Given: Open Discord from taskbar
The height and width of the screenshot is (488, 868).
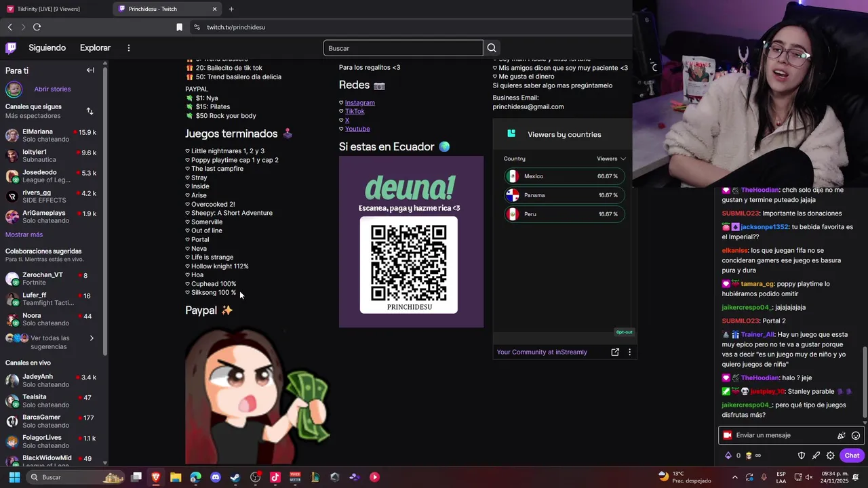Looking at the screenshot, I should tap(216, 477).
